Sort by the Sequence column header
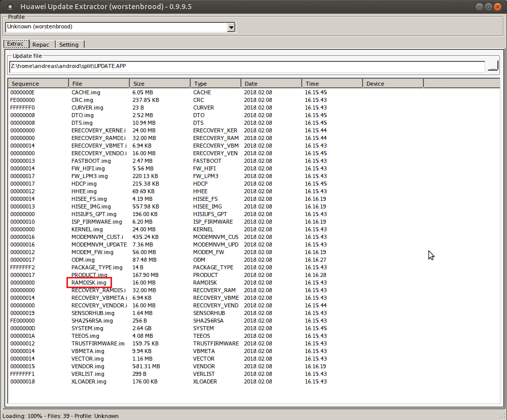This screenshot has height=420, width=507. [x=38, y=84]
